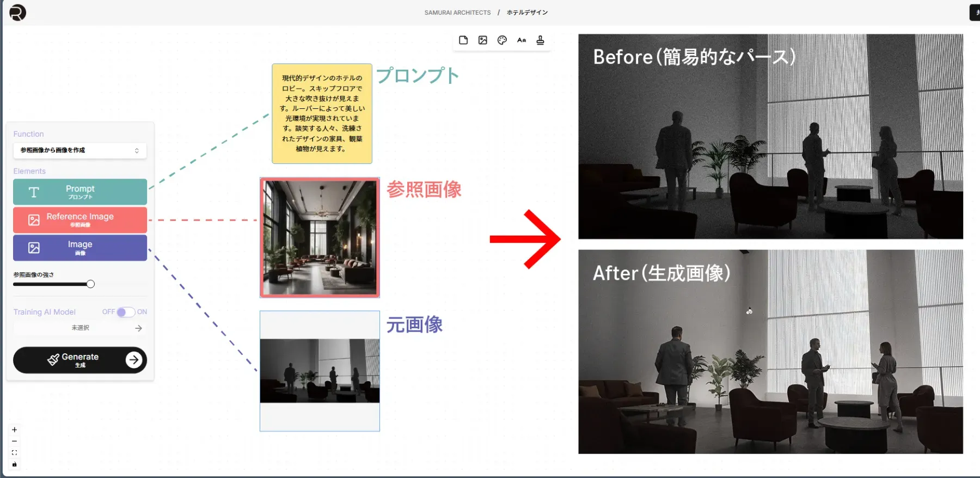Click the fit-to-view icon

[15, 452]
